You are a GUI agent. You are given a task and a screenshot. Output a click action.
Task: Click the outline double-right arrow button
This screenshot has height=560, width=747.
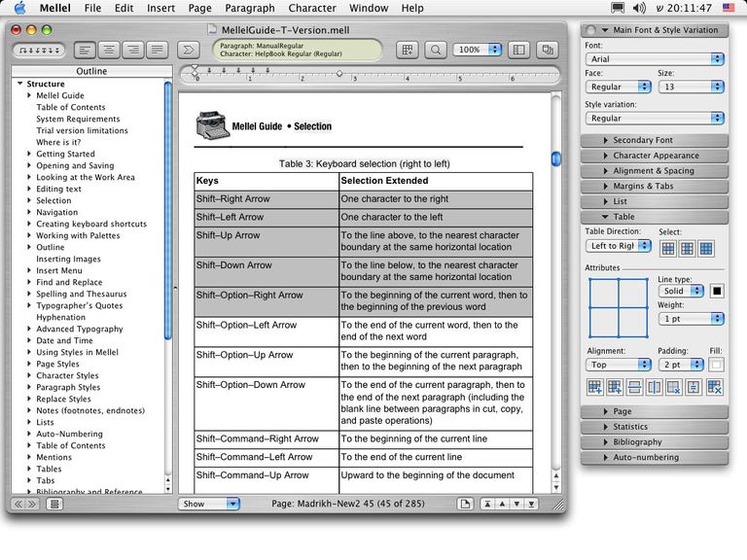coord(31,504)
